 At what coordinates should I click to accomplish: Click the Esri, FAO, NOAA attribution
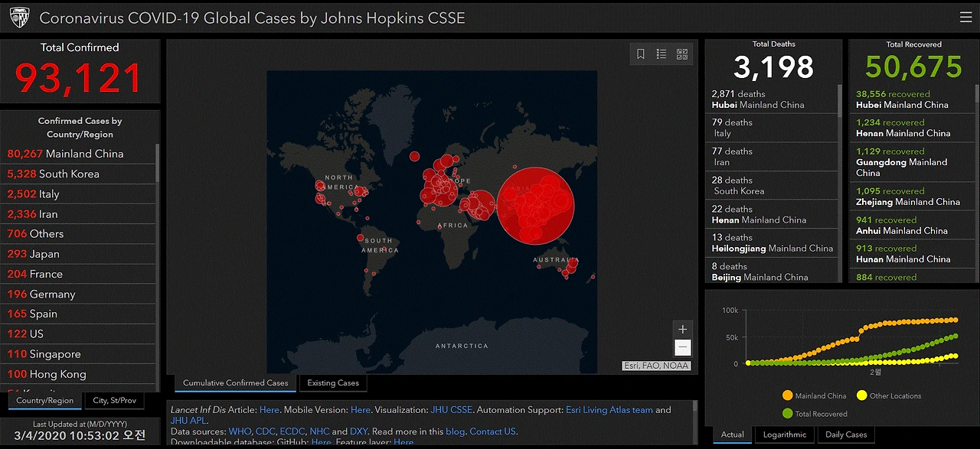tap(657, 366)
